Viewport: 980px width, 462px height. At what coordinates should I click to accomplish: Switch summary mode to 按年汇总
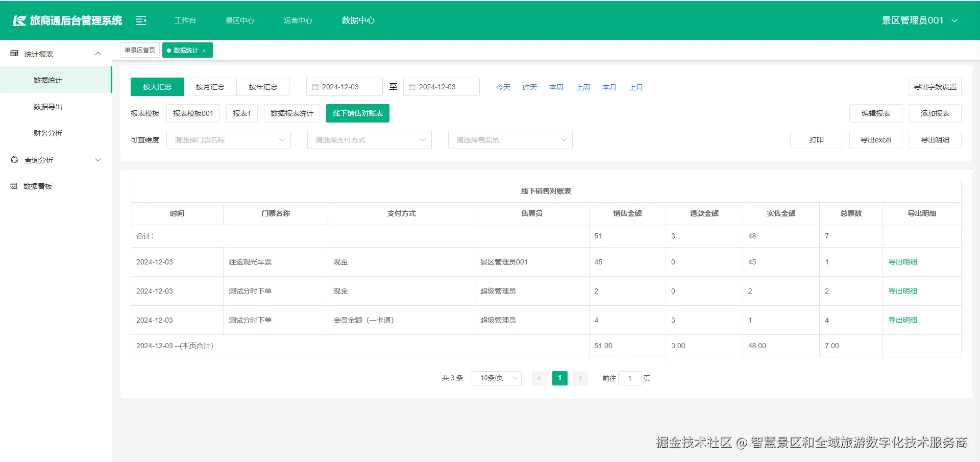pyautogui.click(x=263, y=87)
